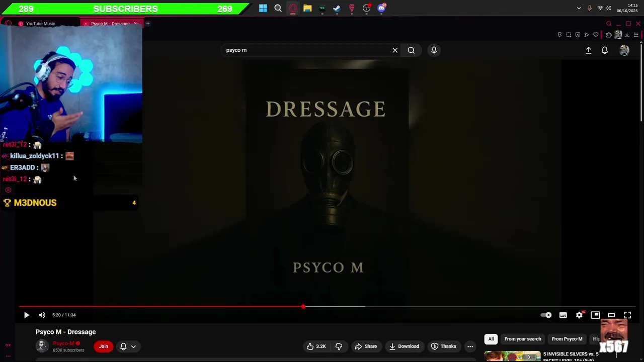Open browser profile picture in toolbar
The height and width of the screenshot is (362, 644).
[618, 35]
